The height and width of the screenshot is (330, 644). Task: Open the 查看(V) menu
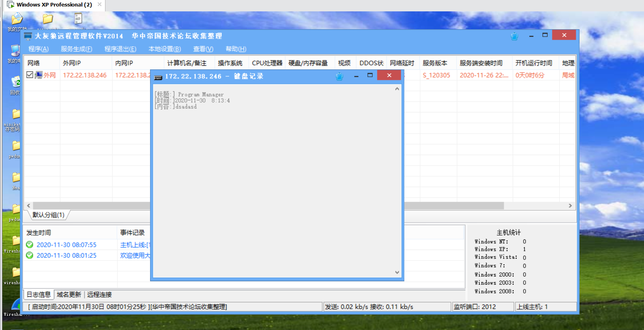coord(203,49)
